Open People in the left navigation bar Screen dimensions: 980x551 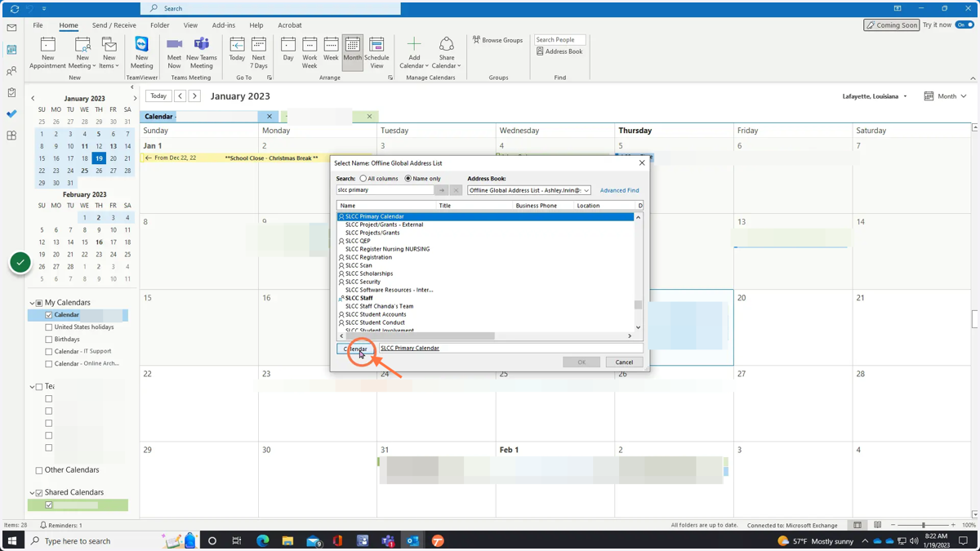(11, 71)
